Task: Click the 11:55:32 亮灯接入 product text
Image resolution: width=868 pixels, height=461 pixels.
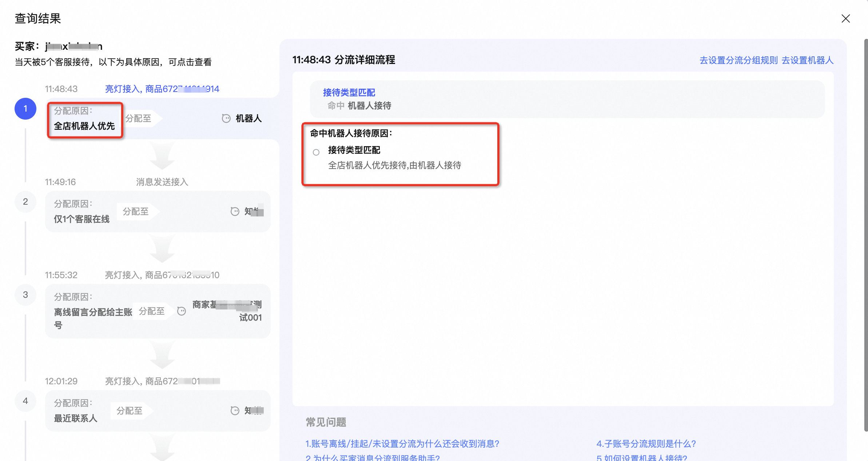Action: click(x=162, y=275)
